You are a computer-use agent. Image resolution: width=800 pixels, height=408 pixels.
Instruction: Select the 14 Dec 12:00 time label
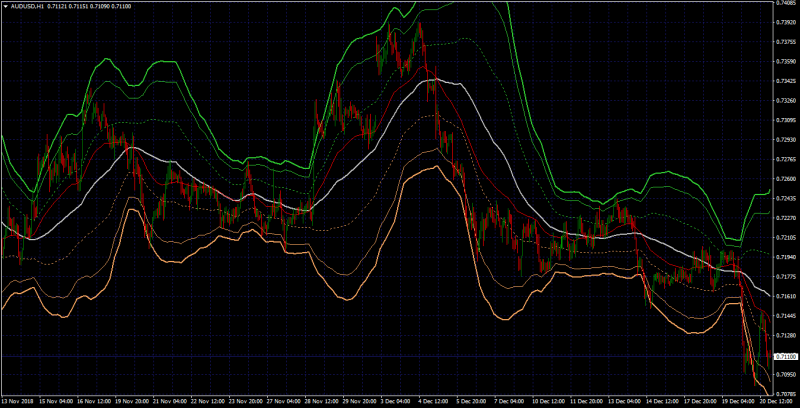click(x=661, y=401)
